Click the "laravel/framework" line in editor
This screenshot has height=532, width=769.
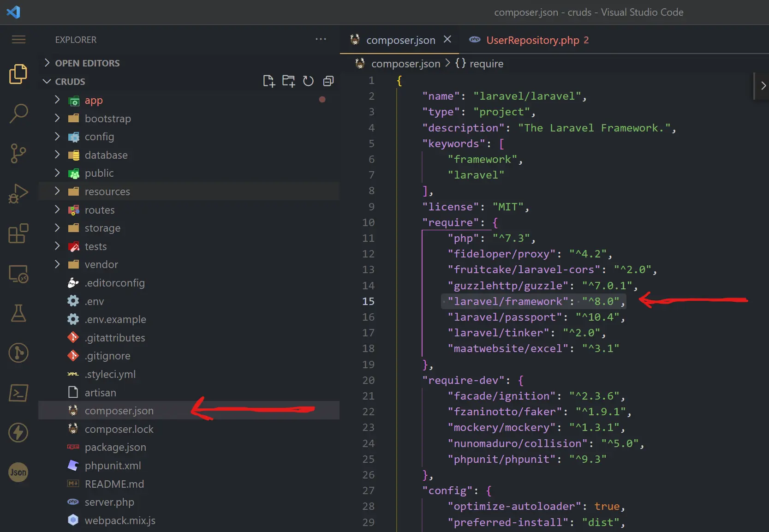click(536, 301)
